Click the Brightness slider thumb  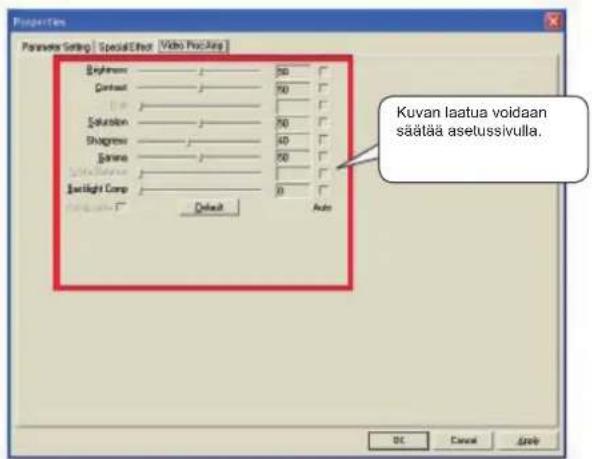[x=201, y=71]
